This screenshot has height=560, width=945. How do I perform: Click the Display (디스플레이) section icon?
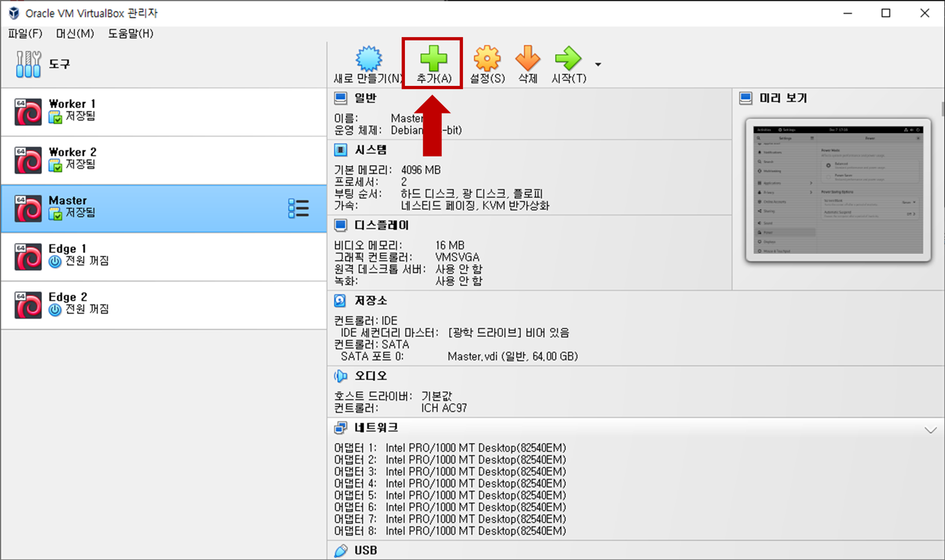click(340, 225)
